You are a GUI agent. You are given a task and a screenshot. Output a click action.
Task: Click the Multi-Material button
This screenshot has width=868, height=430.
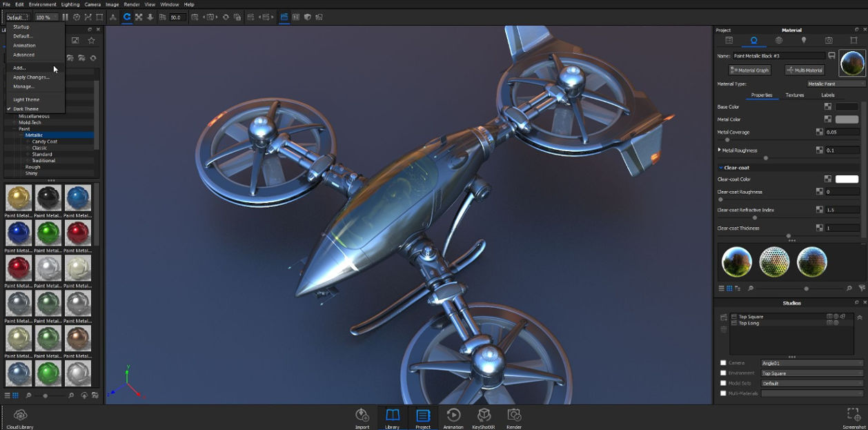(805, 70)
